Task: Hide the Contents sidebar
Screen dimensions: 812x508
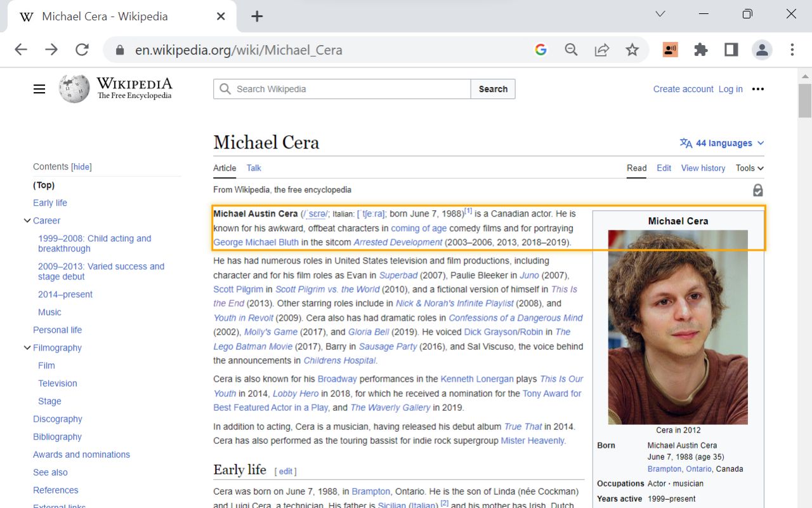Action: [81, 167]
